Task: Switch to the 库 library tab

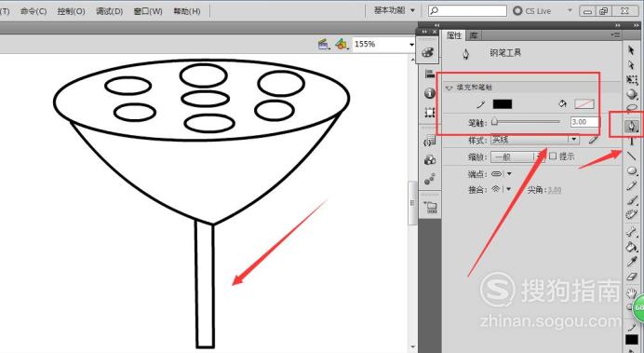Action: [x=473, y=35]
